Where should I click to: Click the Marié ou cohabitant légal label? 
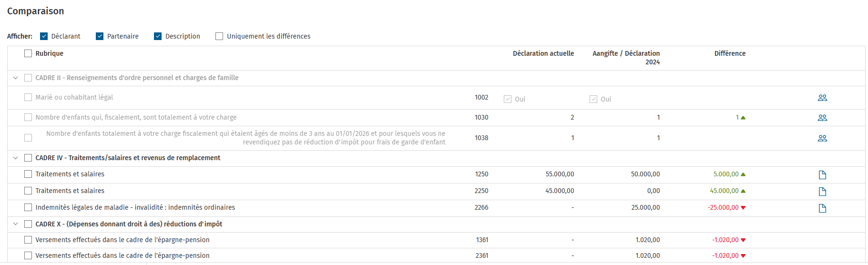(x=74, y=97)
